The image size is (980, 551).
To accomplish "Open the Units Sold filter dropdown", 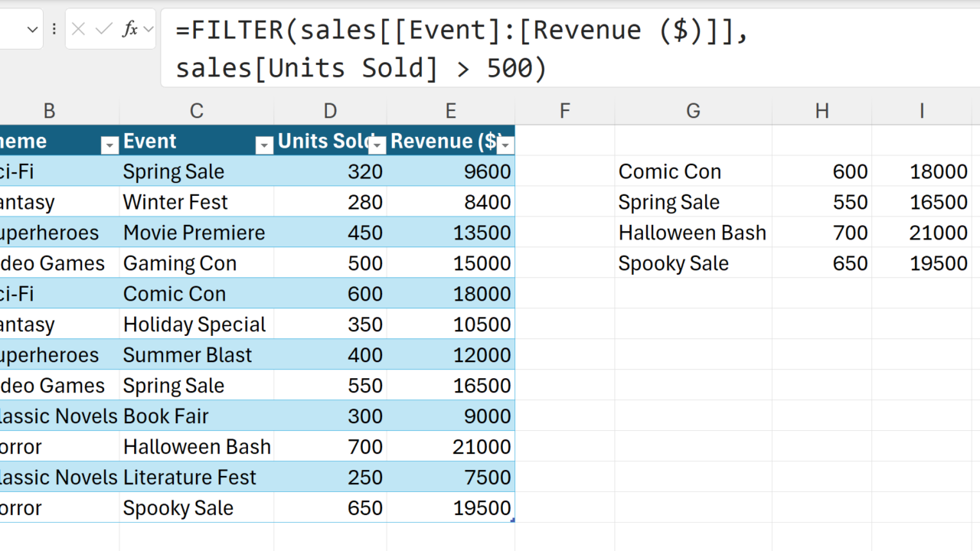I will pos(377,145).
